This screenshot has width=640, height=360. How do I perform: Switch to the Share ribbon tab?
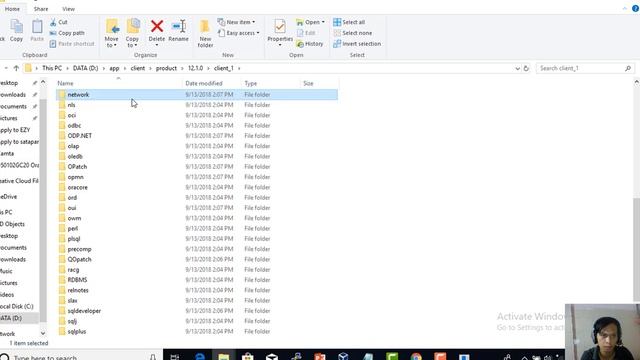coord(41,9)
